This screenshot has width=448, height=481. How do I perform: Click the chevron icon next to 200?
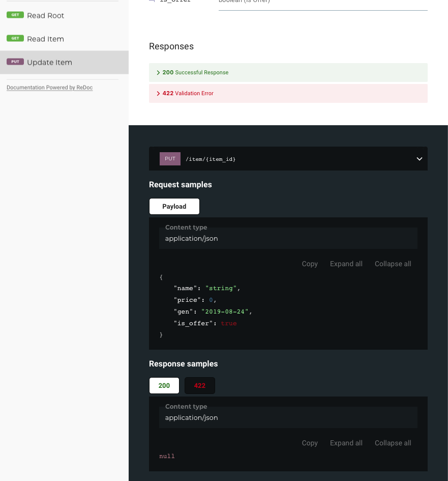tap(158, 73)
